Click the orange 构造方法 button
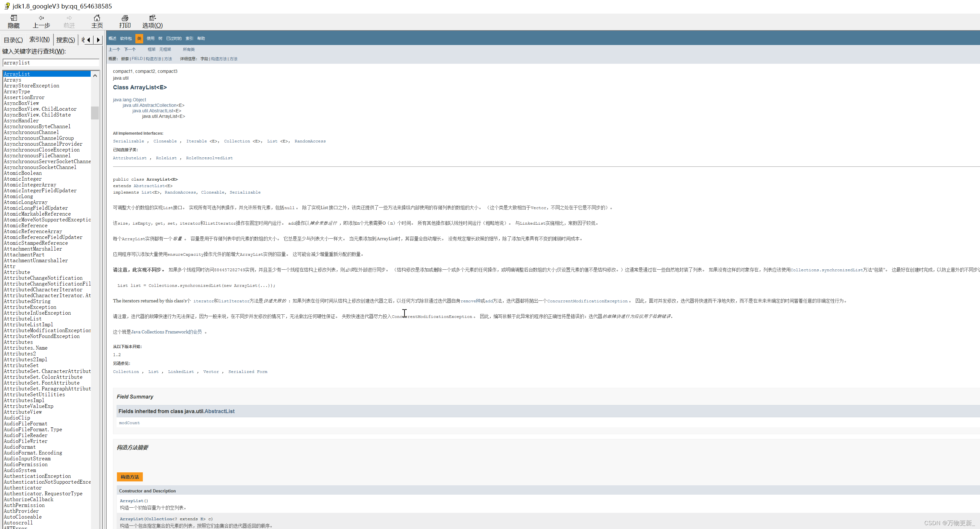 pyautogui.click(x=130, y=477)
